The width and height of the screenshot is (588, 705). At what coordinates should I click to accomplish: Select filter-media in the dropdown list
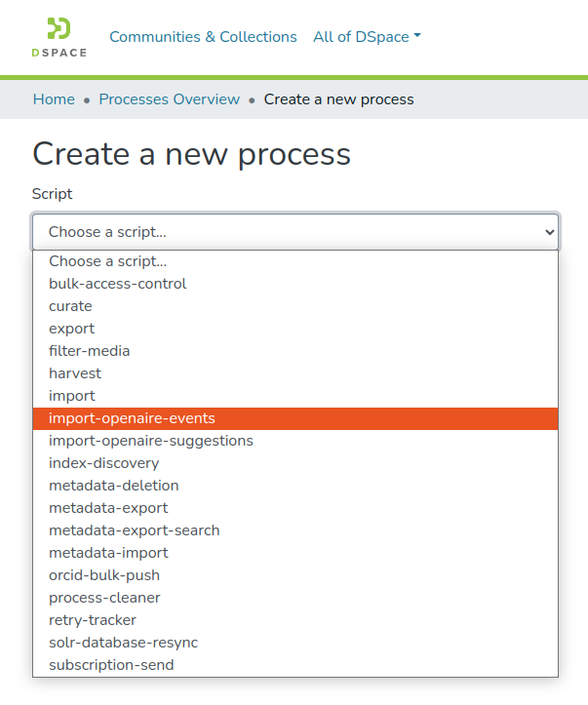click(x=90, y=351)
